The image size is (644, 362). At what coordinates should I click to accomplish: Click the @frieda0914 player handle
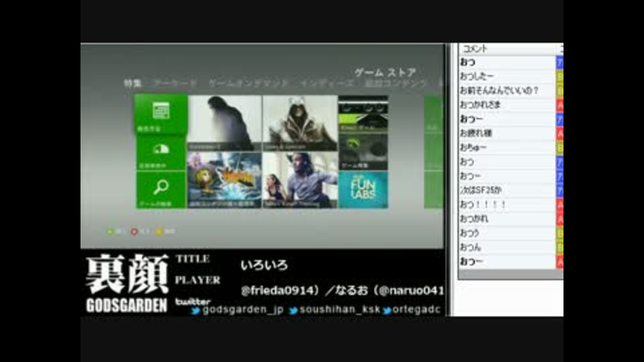279,290
